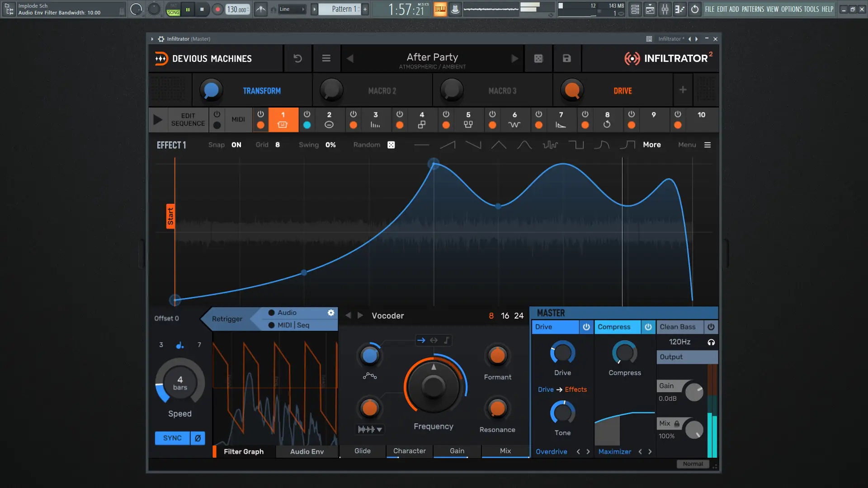Save preset with the floppy disk icon

click(x=566, y=58)
